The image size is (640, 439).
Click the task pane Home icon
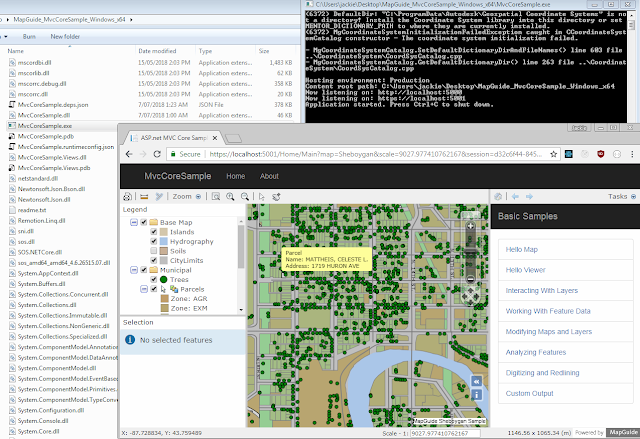(x=498, y=197)
